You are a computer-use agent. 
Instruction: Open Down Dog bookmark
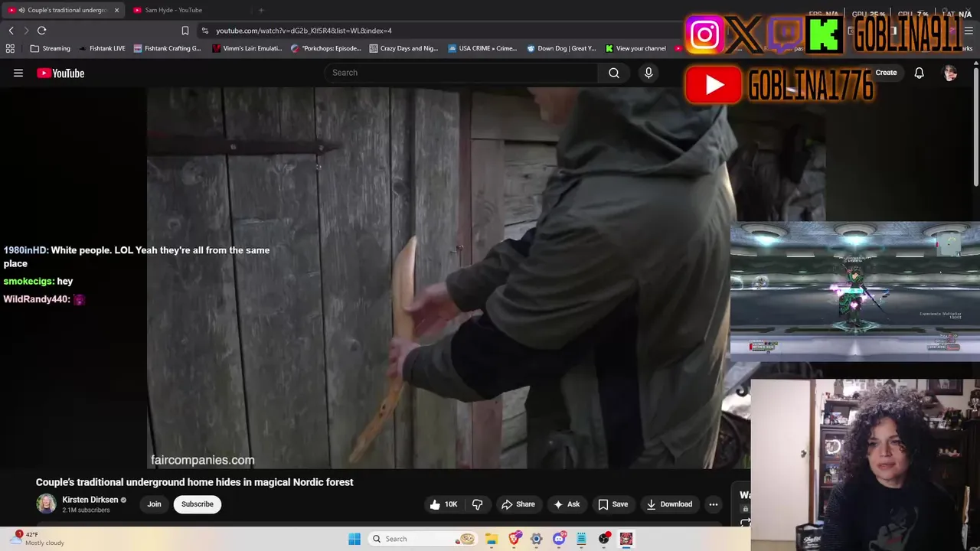point(561,48)
